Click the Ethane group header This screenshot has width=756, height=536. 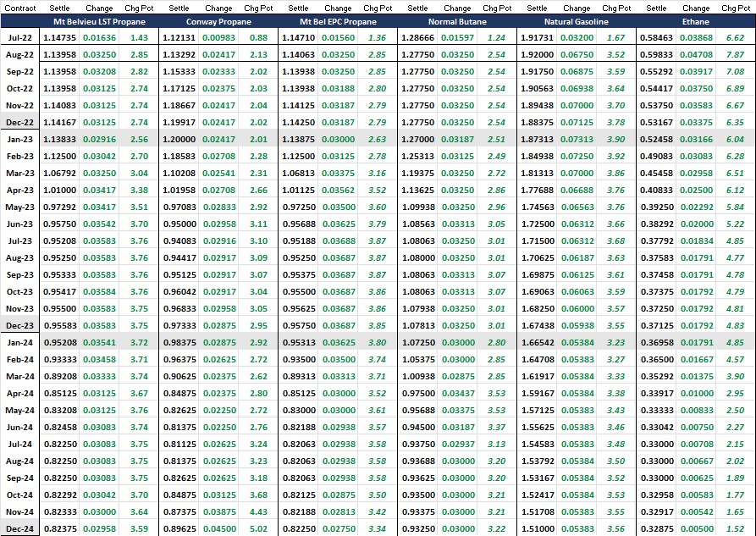point(696,22)
